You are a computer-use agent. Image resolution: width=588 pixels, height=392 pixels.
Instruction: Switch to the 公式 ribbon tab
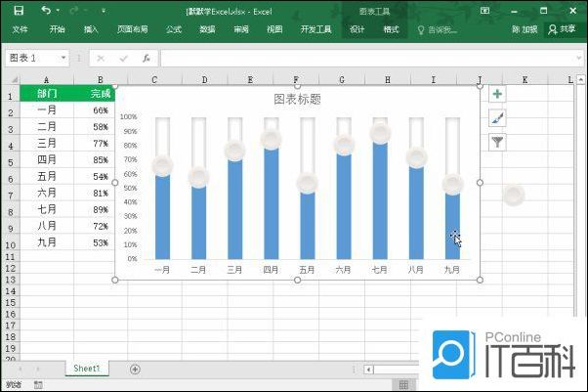click(174, 30)
